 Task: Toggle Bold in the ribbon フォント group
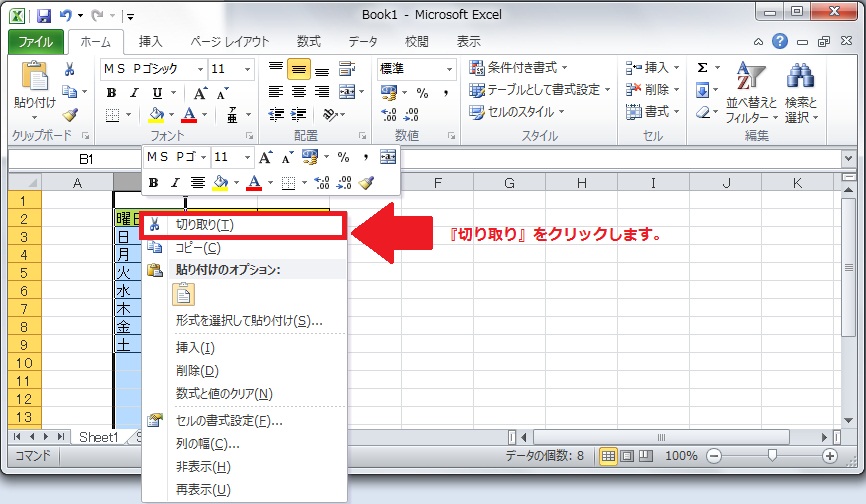112,92
